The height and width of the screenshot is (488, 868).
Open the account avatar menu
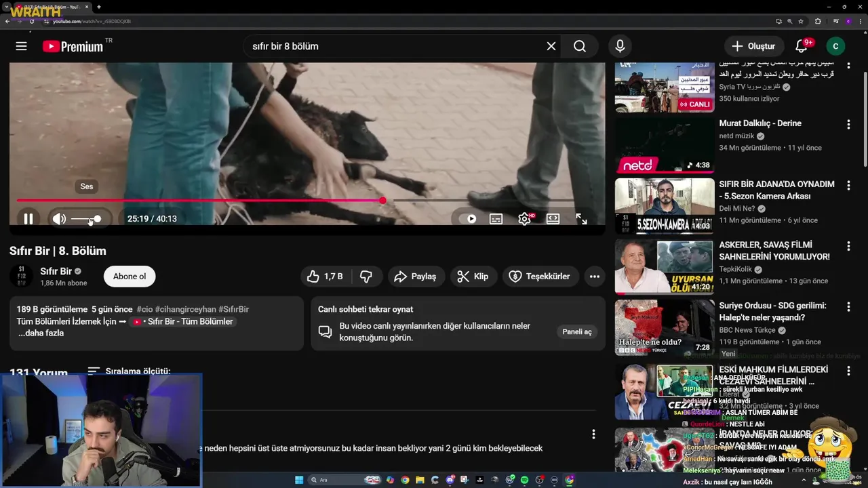tap(835, 46)
